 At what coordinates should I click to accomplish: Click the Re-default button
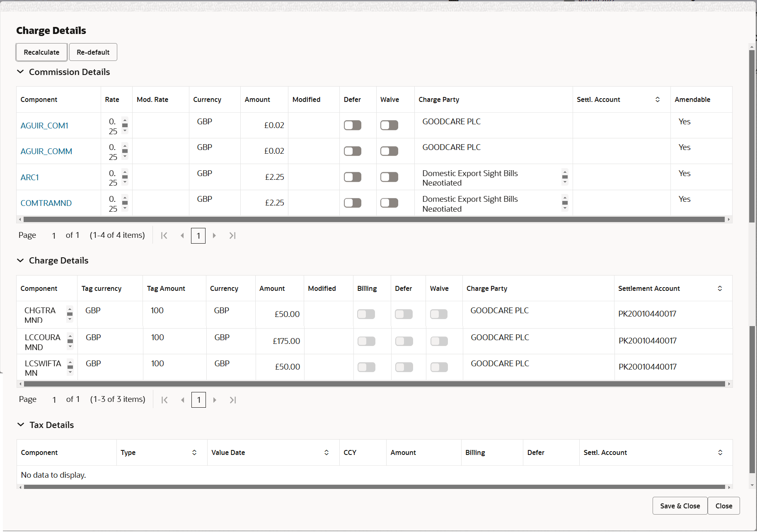point(93,52)
